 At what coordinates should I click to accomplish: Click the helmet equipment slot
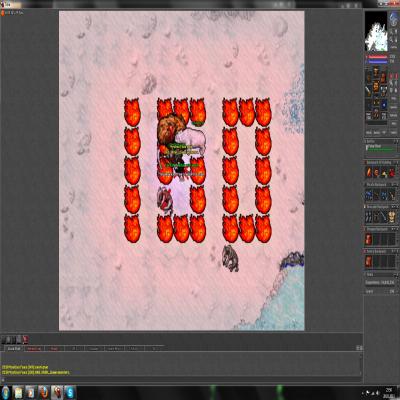[376, 71]
